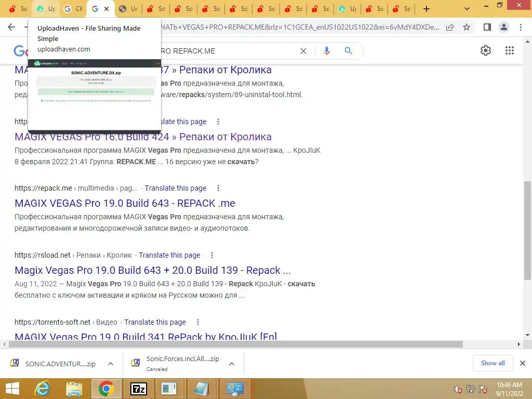The image size is (532, 399).
Task: Click Translate this page for repack.me result
Action: click(176, 188)
